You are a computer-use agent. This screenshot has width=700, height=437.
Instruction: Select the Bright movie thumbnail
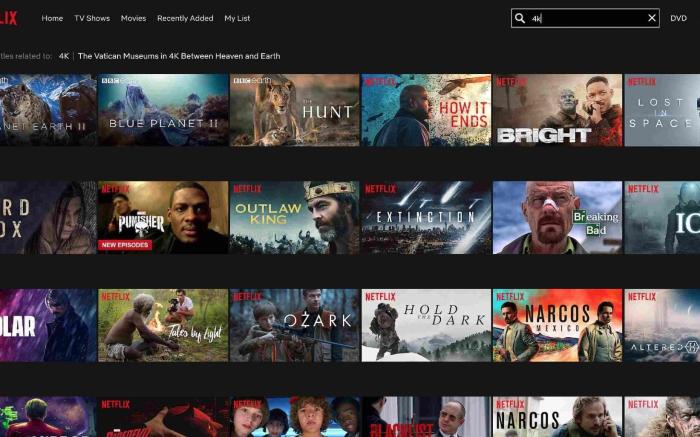tap(557, 110)
